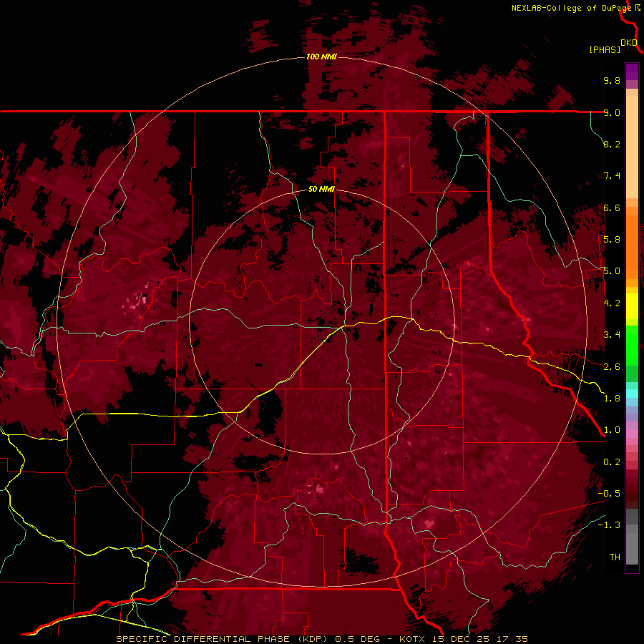Click the 15 DEC 25 date text
Image resolution: width=644 pixels, height=644 pixels.
[461, 639]
